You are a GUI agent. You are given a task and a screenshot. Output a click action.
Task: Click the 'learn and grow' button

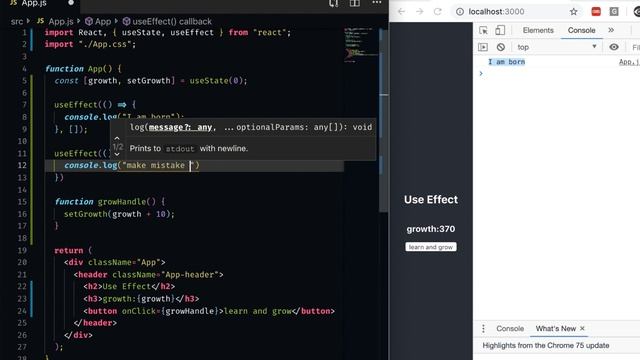[431, 247]
